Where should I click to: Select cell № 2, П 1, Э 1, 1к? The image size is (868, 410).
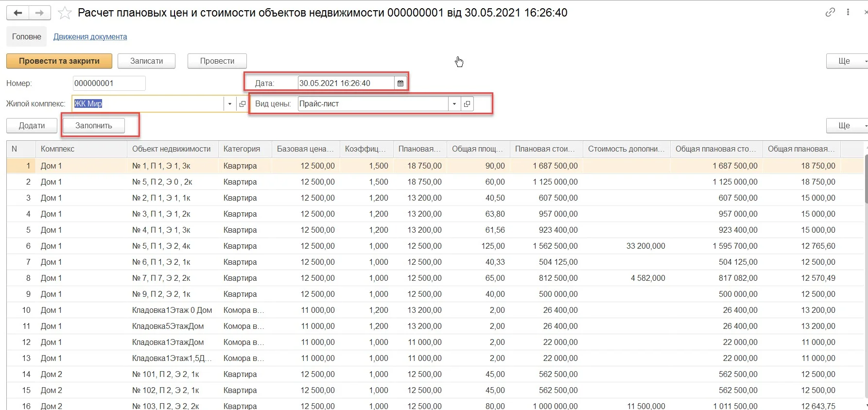tap(173, 198)
